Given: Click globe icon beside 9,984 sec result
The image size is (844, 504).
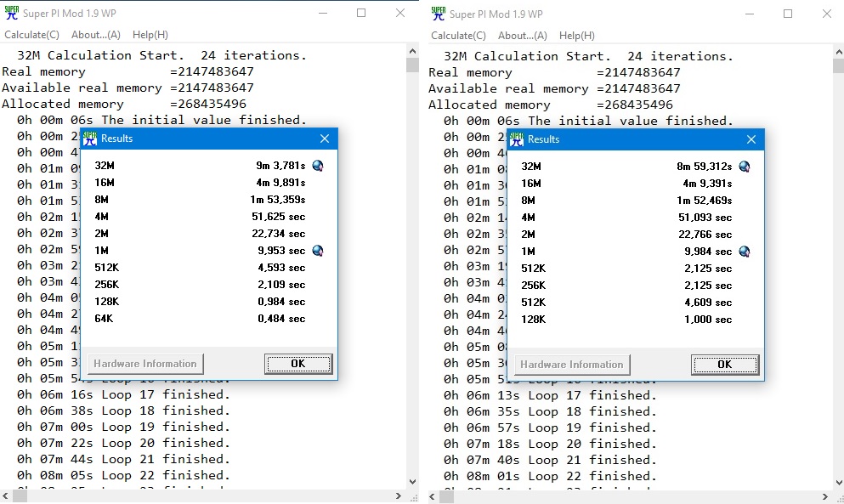Looking at the screenshot, I should [745, 252].
